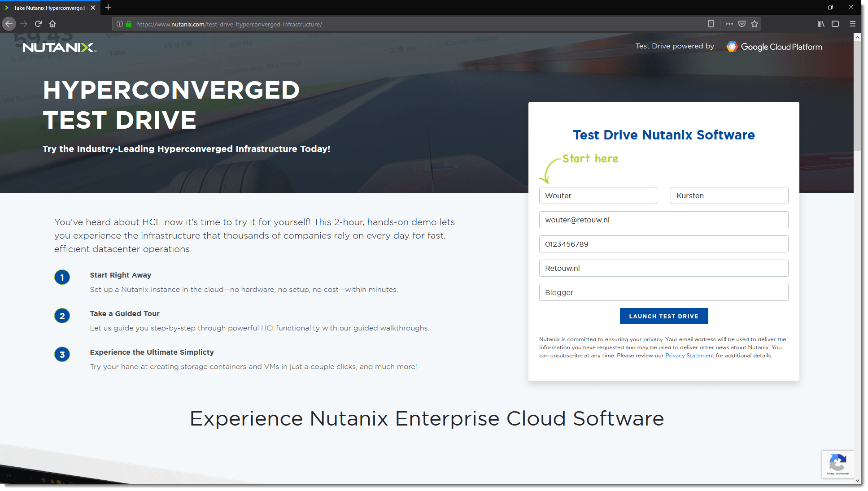Click the company field Retouw.nl
Viewport: 868px width, 491px height.
coord(664,268)
